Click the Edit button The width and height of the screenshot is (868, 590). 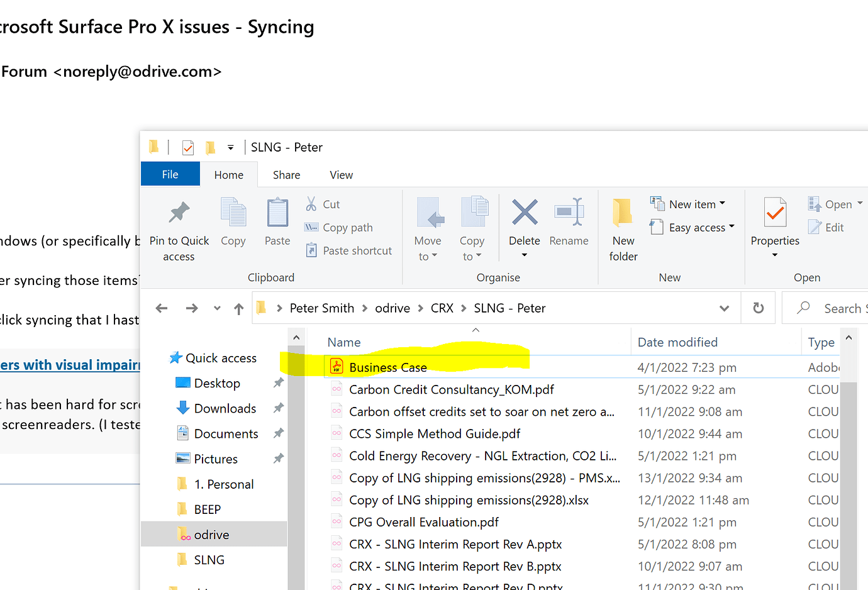(826, 227)
